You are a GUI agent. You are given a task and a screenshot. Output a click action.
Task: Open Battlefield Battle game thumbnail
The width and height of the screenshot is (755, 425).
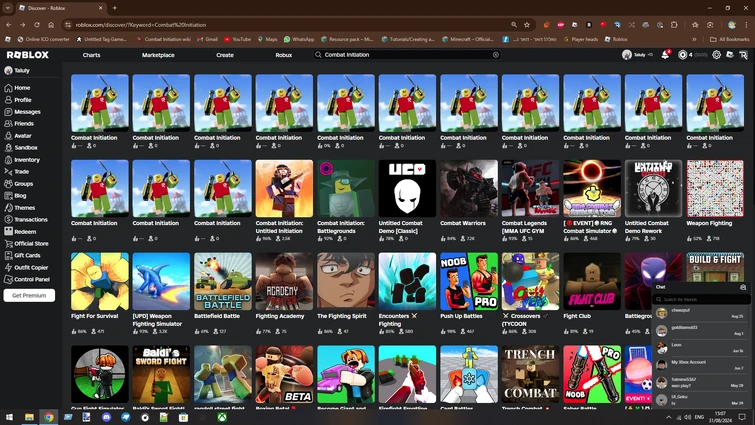pyautogui.click(x=222, y=281)
